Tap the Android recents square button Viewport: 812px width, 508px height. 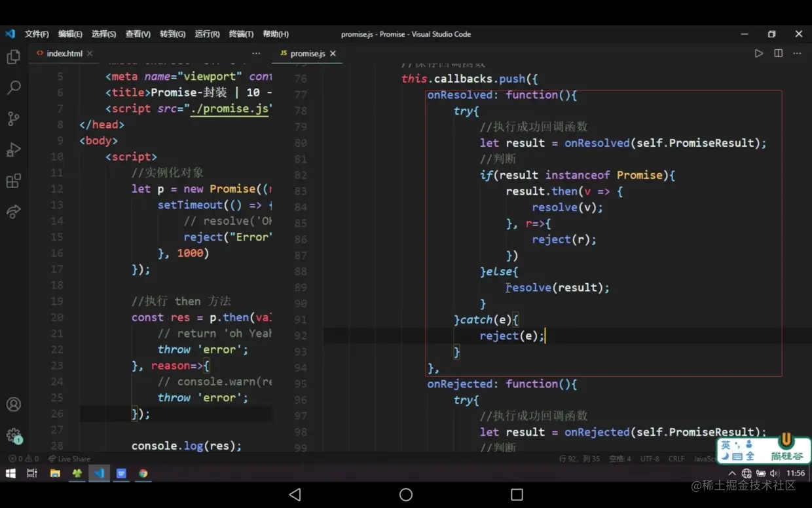pyautogui.click(x=517, y=495)
